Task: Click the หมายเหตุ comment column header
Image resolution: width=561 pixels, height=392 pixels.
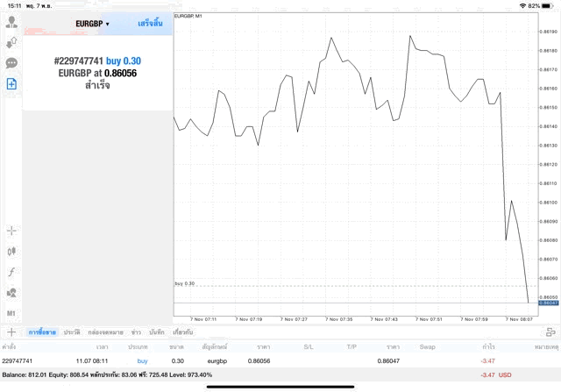Action: [x=547, y=347]
